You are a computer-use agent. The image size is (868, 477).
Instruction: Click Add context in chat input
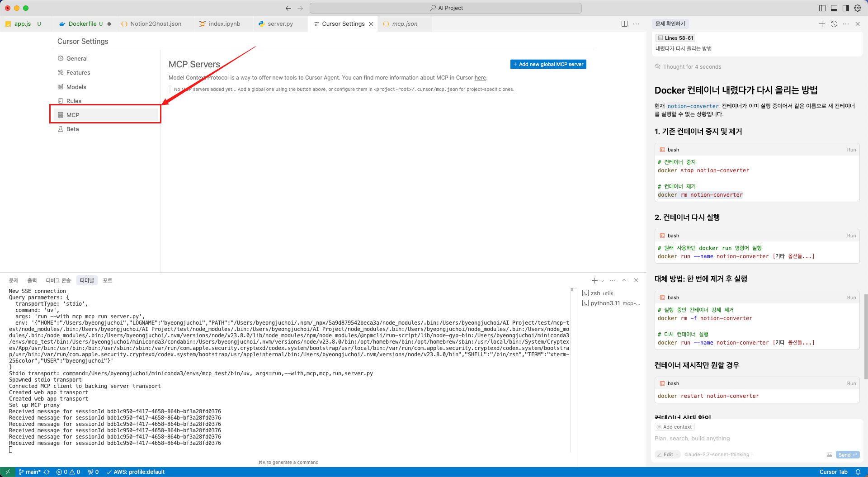pos(675,427)
